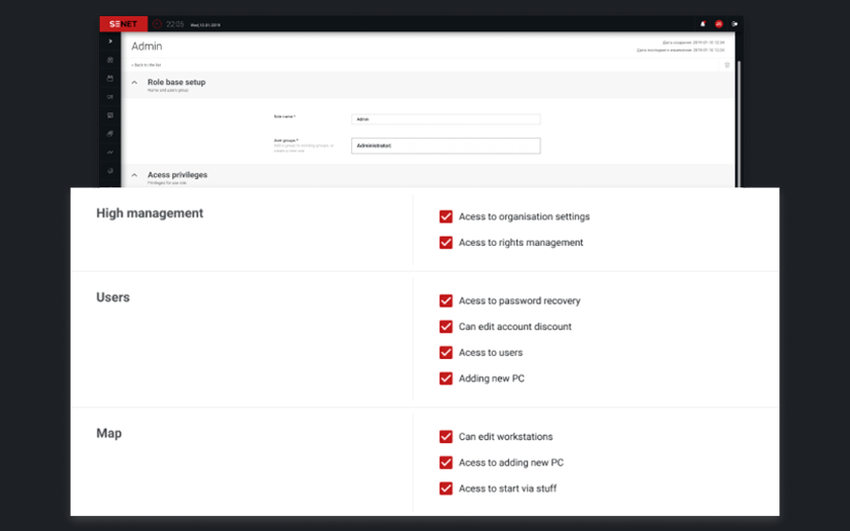Click the logout icon in top bar
The image size is (850, 531).
735,23
